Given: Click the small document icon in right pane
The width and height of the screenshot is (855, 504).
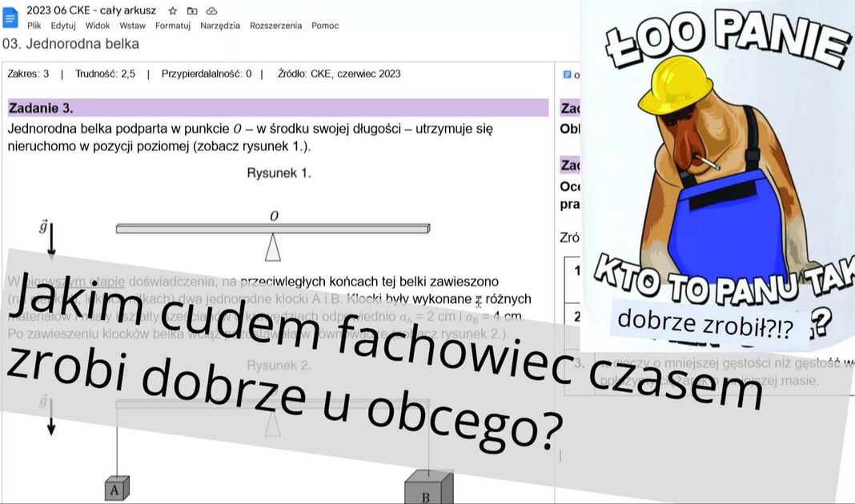Looking at the screenshot, I should (567, 74).
